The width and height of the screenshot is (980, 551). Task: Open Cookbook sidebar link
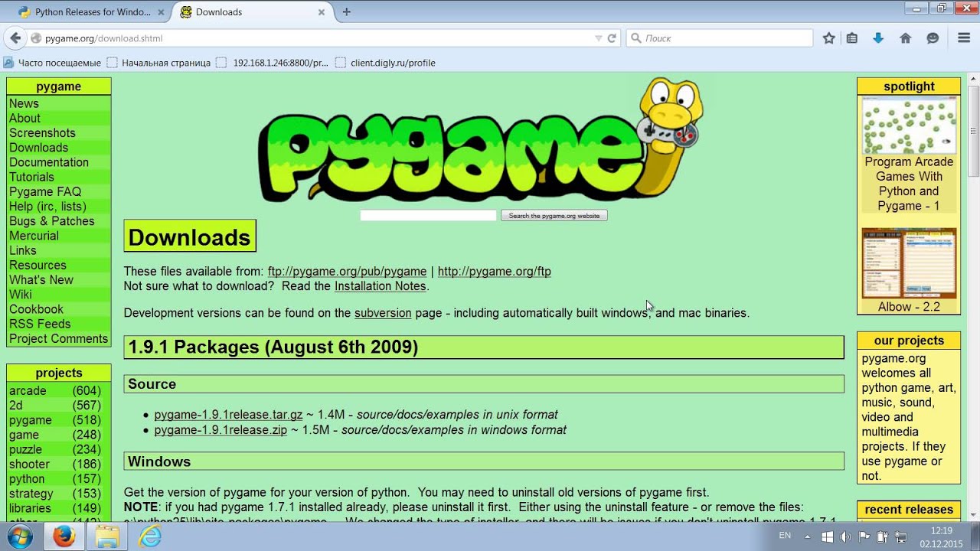click(x=36, y=309)
